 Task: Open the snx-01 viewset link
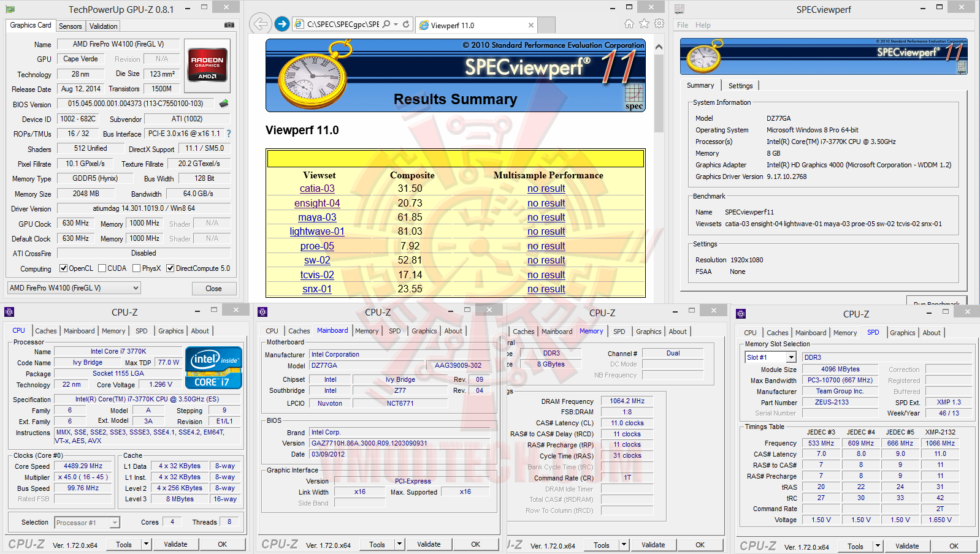[317, 289]
